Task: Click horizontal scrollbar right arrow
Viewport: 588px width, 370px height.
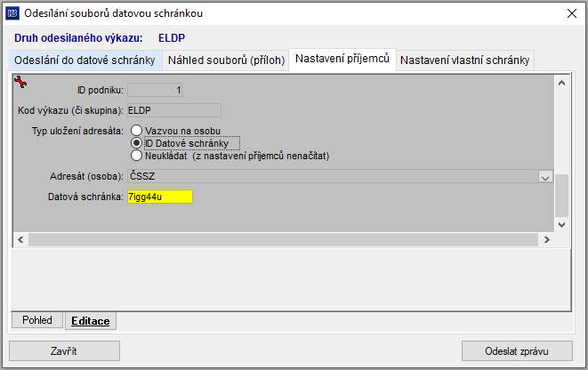Action: pyautogui.click(x=547, y=239)
